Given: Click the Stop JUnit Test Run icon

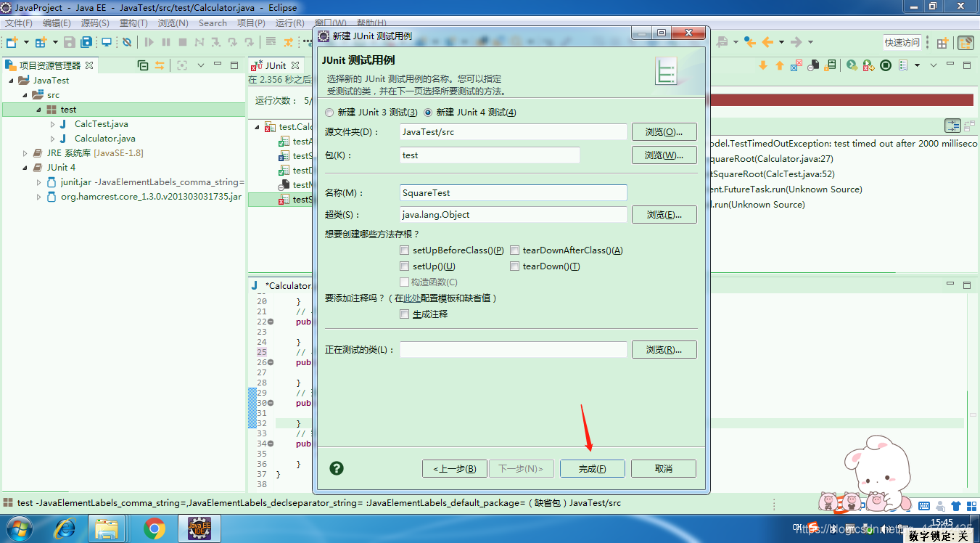Looking at the screenshot, I should (886, 65).
